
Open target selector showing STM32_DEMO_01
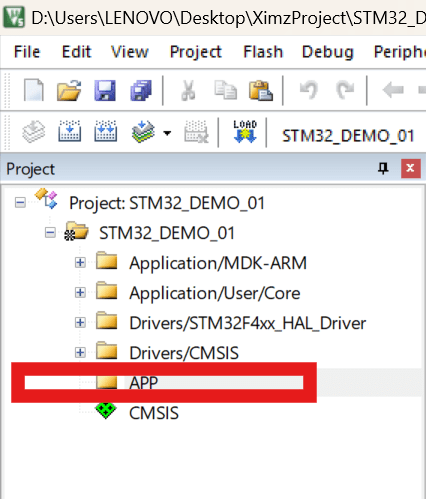[348, 136]
